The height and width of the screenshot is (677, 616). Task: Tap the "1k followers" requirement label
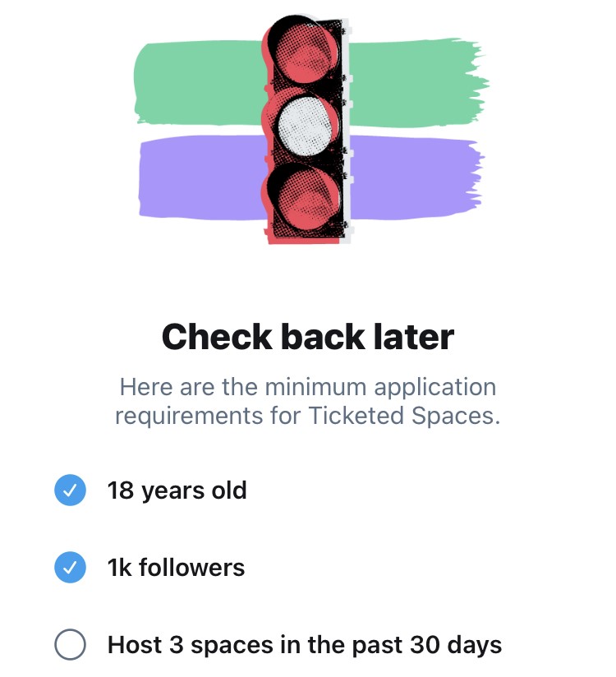click(176, 568)
